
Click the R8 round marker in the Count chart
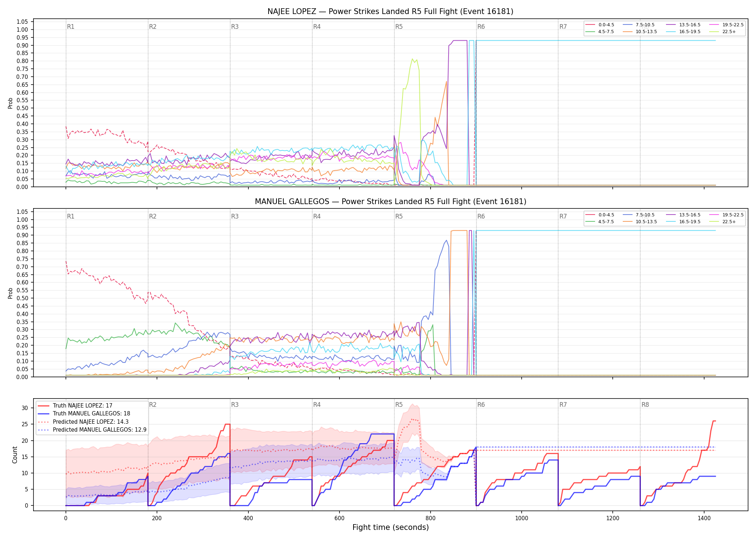click(645, 405)
